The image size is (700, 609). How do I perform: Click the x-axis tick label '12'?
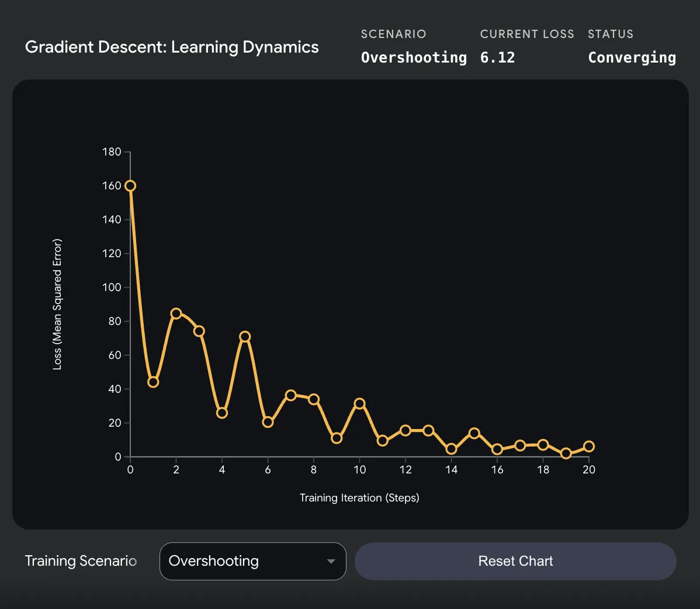point(406,470)
